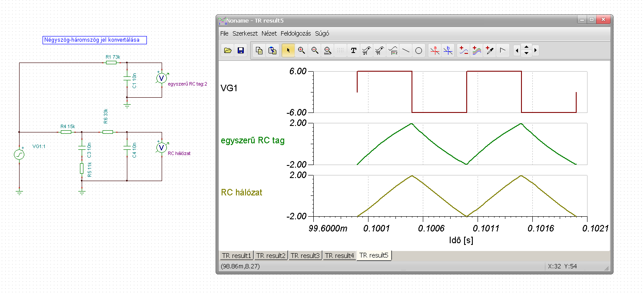Screen dimensions: 644x294
Task: Click the Open file folder icon
Action: click(228, 50)
